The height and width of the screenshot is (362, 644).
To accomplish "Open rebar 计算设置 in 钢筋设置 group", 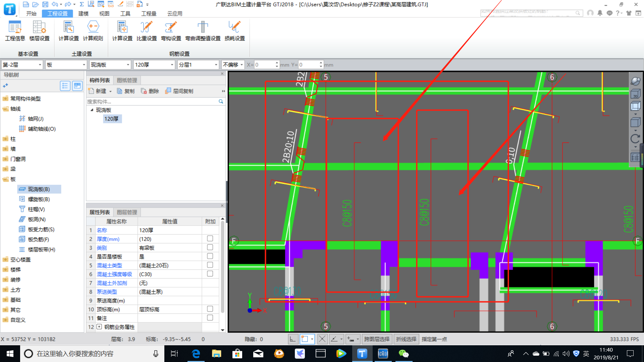I will pos(122,31).
